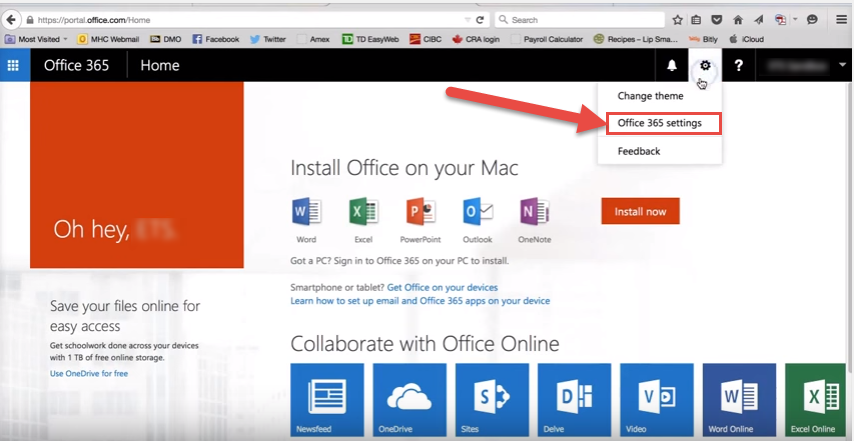The image size is (854, 441).
Task: Click the Extension Toolbar Icon Before The Smiley
Action: pyautogui.click(x=780, y=20)
